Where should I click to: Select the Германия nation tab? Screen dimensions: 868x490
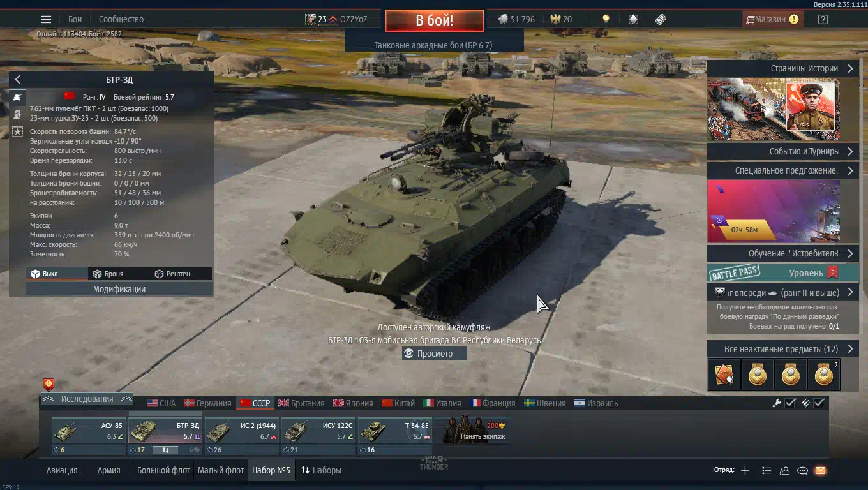(x=207, y=403)
